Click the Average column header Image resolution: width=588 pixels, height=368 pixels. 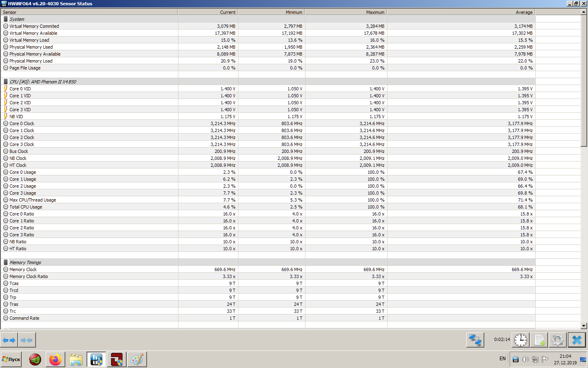point(461,12)
